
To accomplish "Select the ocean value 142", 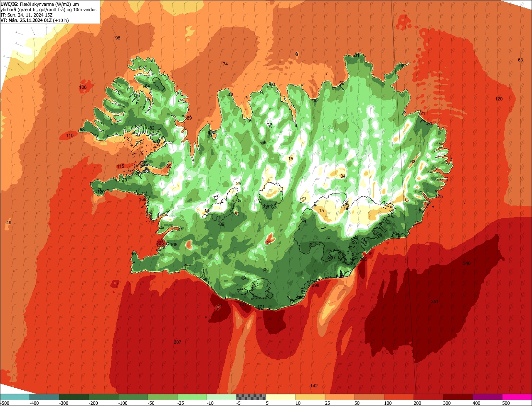I will (x=314, y=386).
